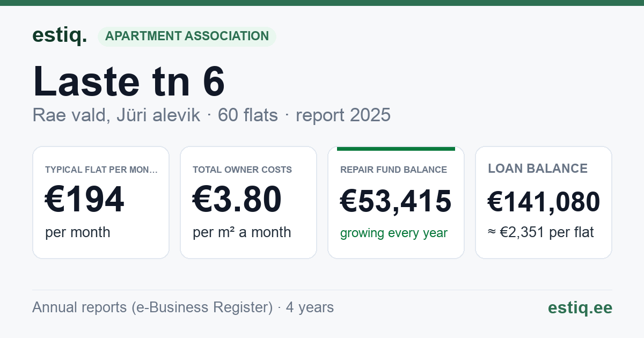Viewport: 644px width, 338px height.
Task: Select the APARTMENT ASSOCIATION badge
Action: coord(187,36)
